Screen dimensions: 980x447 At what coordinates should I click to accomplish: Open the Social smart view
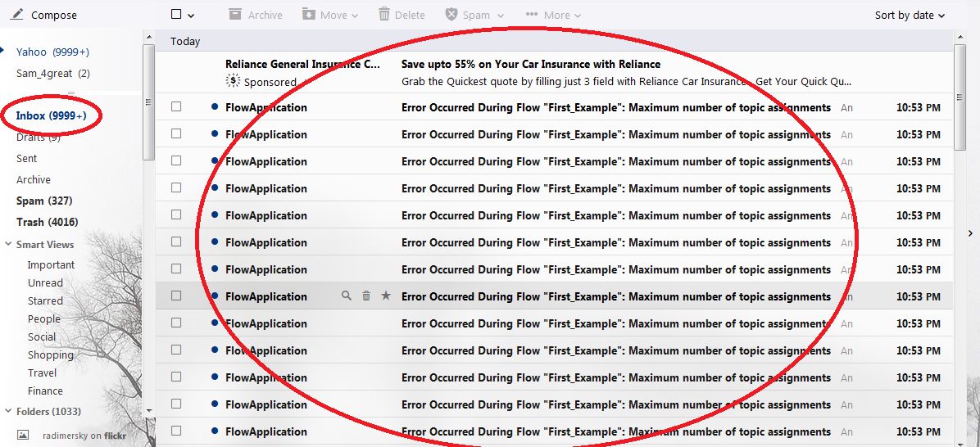(41, 337)
